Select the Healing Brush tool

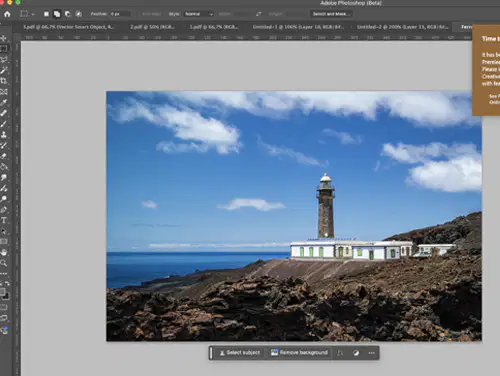click(4, 113)
